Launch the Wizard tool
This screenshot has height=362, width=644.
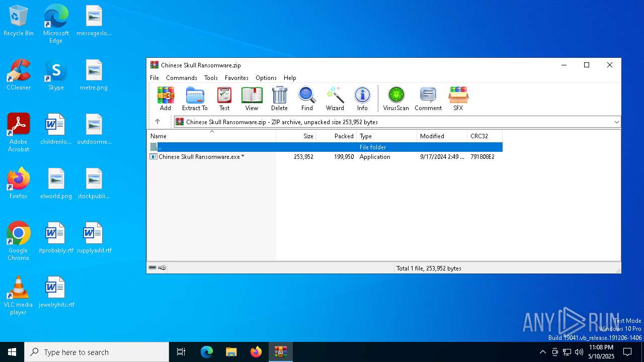tap(335, 99)
